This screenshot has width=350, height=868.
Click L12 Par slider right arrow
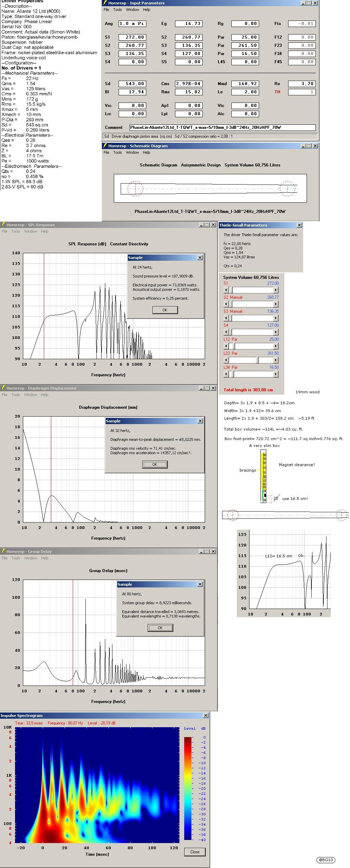pyautogui.click(x=276, y=346)
